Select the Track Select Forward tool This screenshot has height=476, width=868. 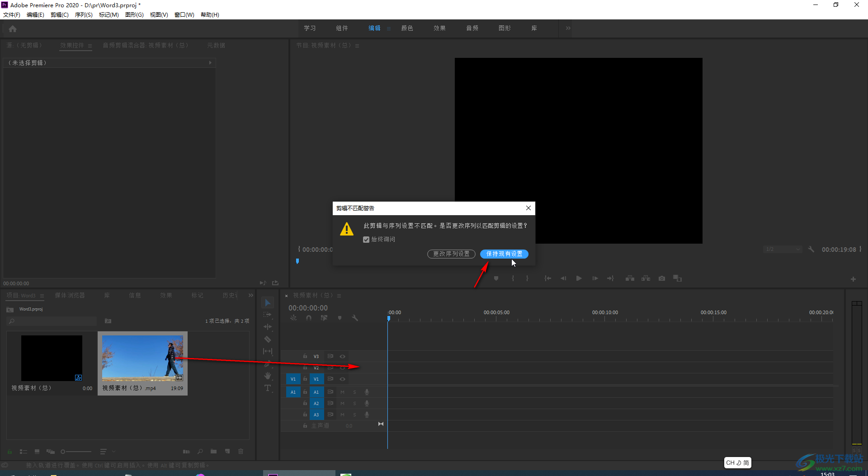268,315
